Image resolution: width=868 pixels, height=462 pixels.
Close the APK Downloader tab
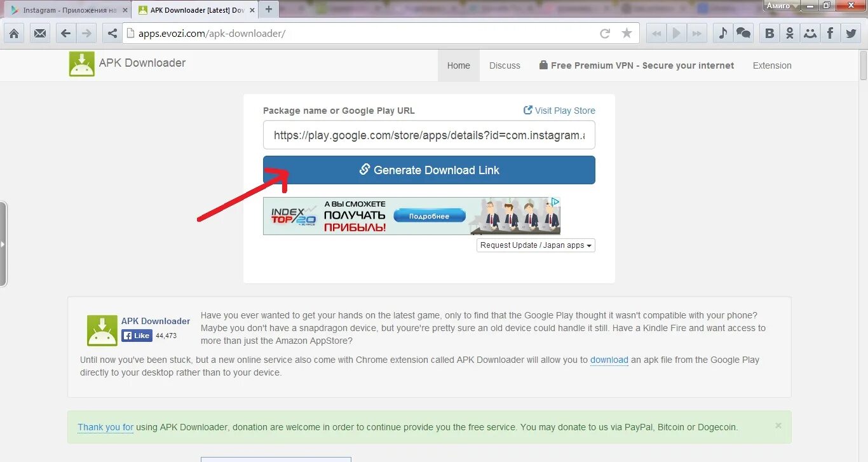252,10
